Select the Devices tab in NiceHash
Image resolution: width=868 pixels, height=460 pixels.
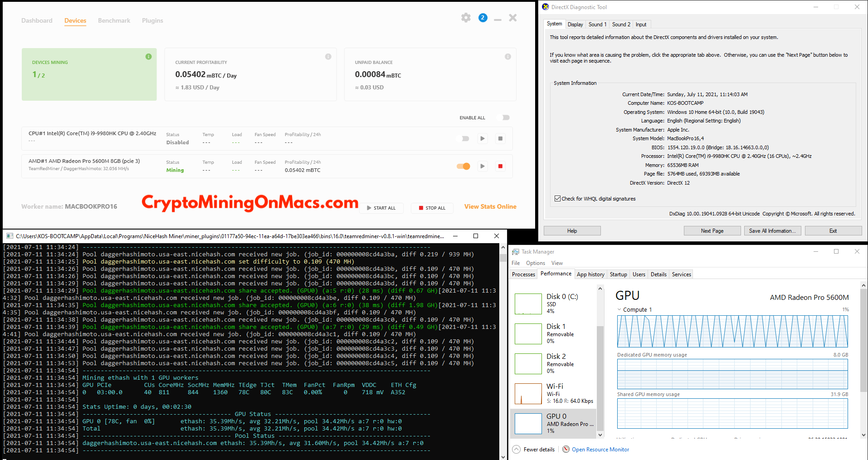click(x=75, y=20)
